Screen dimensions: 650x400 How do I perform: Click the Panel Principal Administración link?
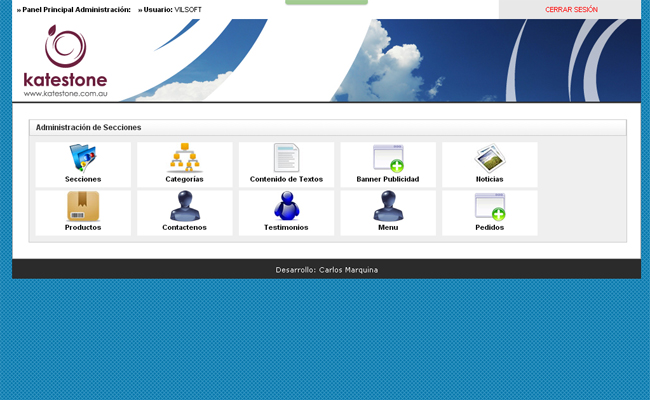click(x=76, y=9)
